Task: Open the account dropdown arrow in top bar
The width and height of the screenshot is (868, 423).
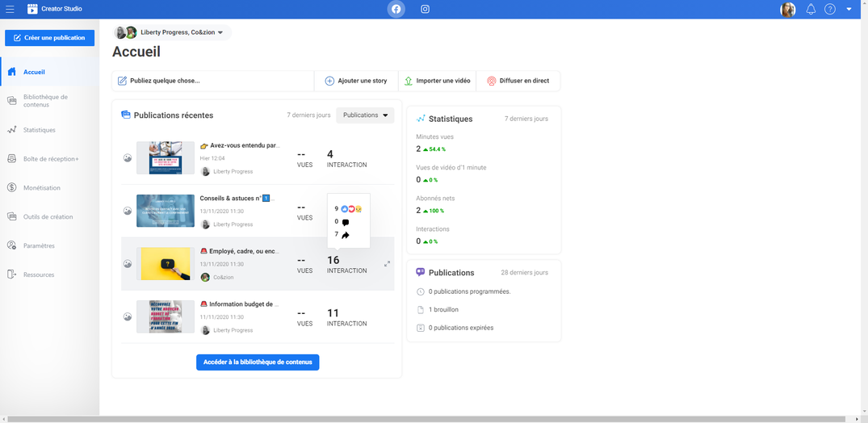Action: click(x=849, y=10)
